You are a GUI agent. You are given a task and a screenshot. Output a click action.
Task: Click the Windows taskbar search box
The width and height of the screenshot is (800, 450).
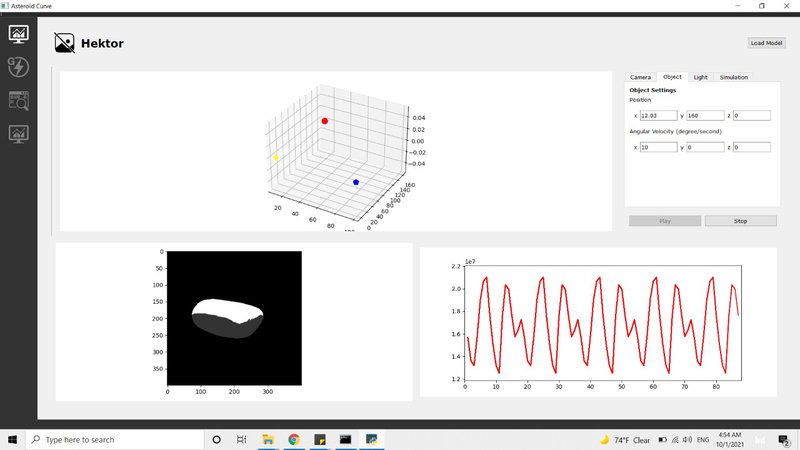pyautogui.click(x=110, y=439)
